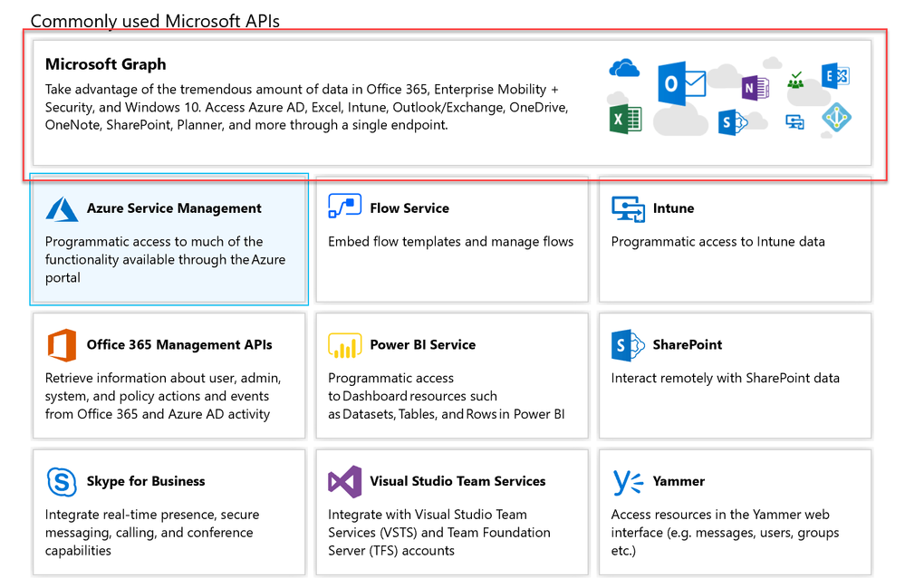Click the Skype for Business icon
The image size is (905, 588).
(62, 482)
